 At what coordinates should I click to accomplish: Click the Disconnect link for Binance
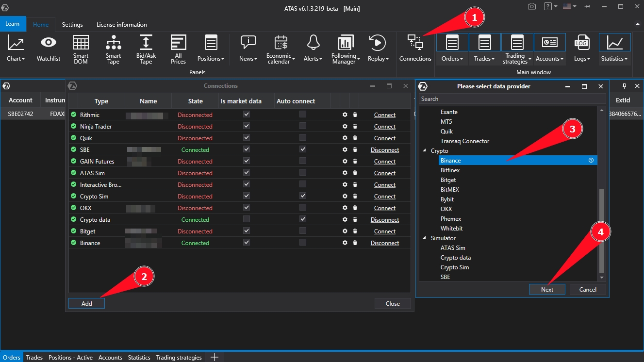click(x=384, y=243)
